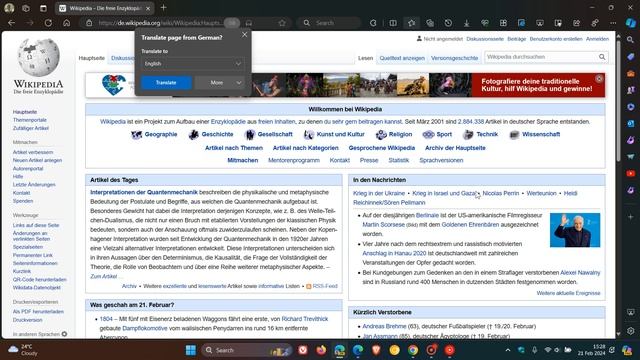Switch to the Hauptseite tab
This screenshot has width=640, height=360.
[x=91, y=58]
